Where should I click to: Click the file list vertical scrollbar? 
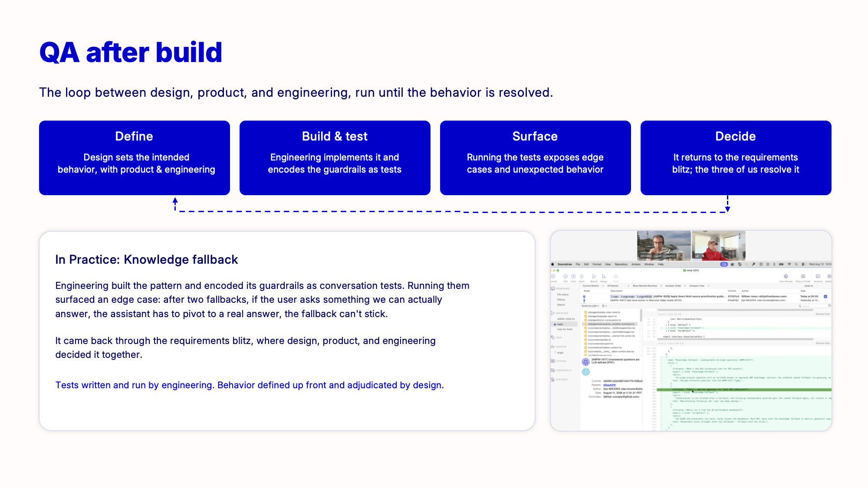[x=641, y=315]
